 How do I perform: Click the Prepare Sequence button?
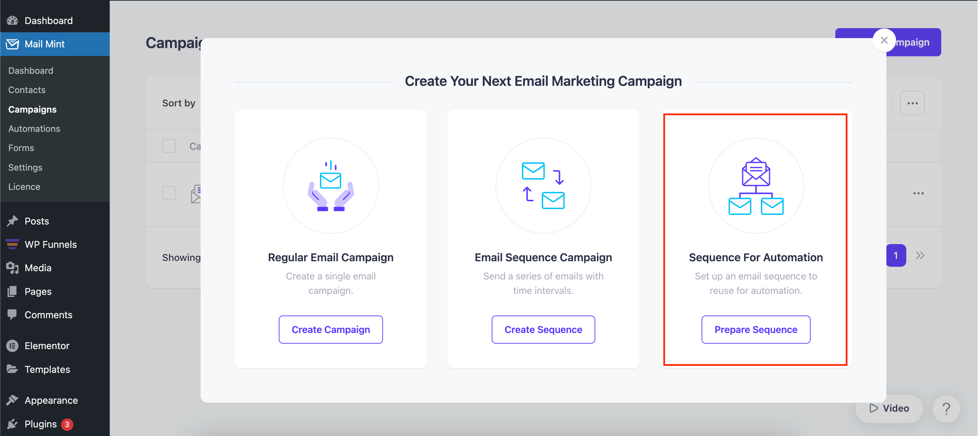[x=756, y=329]
